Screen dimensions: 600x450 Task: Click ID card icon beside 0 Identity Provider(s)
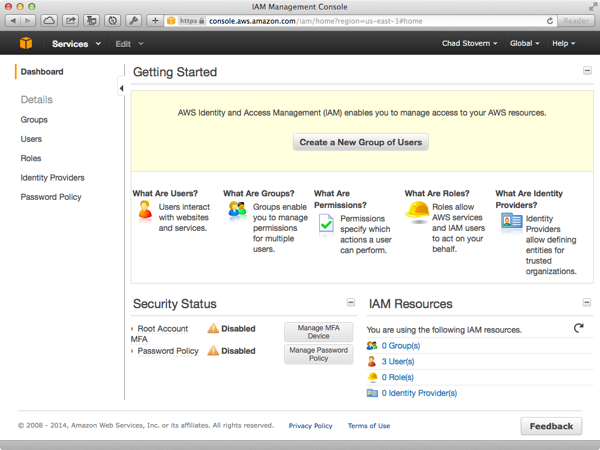pos(372,393)
